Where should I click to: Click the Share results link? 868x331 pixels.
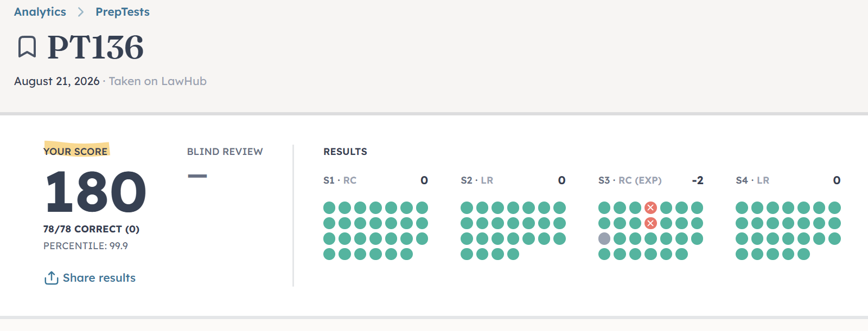[99, 278]
